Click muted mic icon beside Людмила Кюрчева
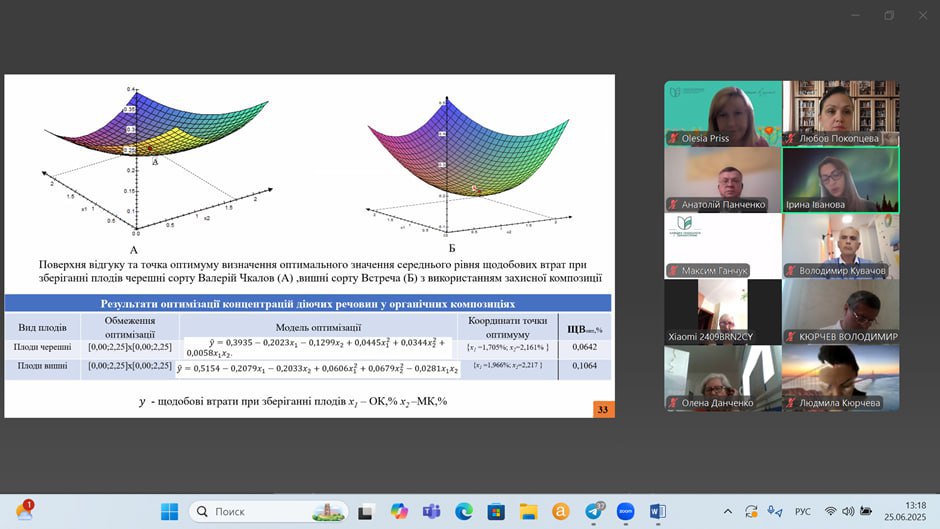The width and height of the screenshot is (940, 529). pos(791,402)
